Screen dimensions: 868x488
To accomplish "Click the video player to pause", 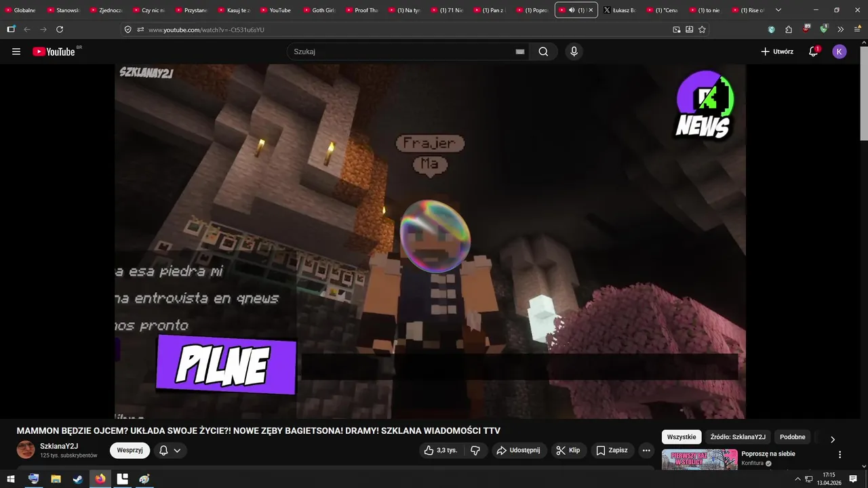I will pos(430,241).
